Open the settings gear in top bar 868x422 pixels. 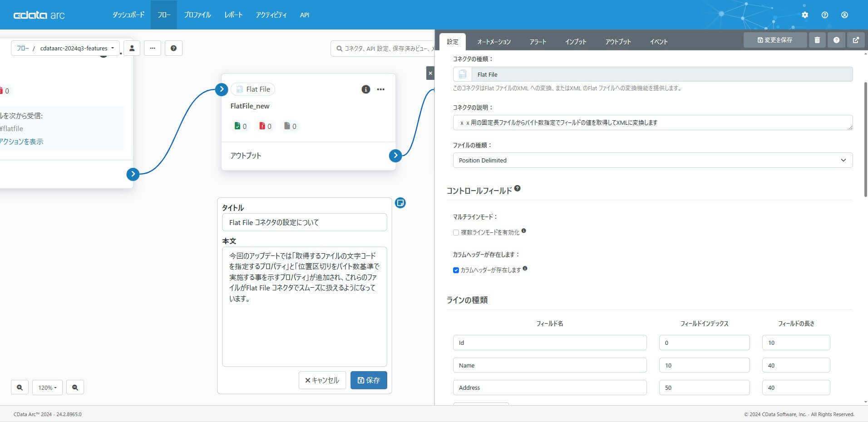tap(805, 15)
